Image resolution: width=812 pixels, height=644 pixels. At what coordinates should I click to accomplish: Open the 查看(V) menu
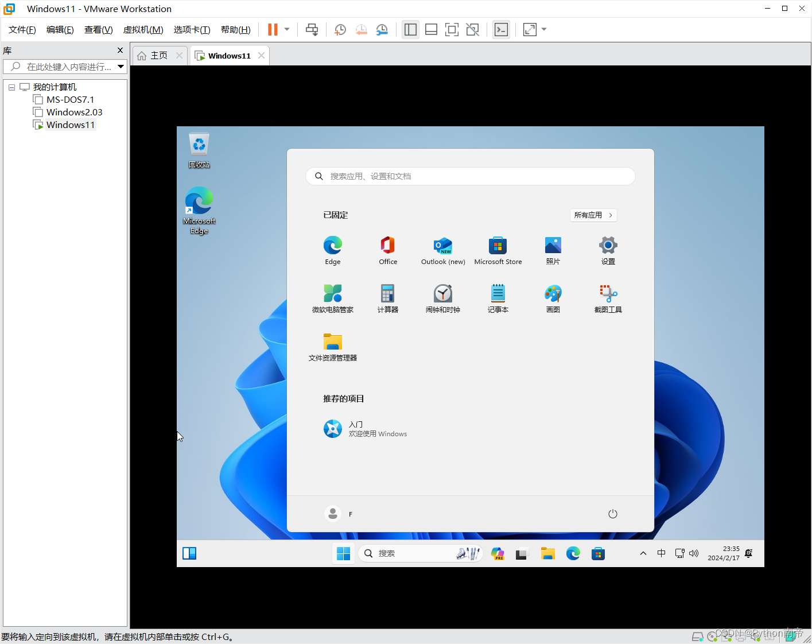coord(99,30)
